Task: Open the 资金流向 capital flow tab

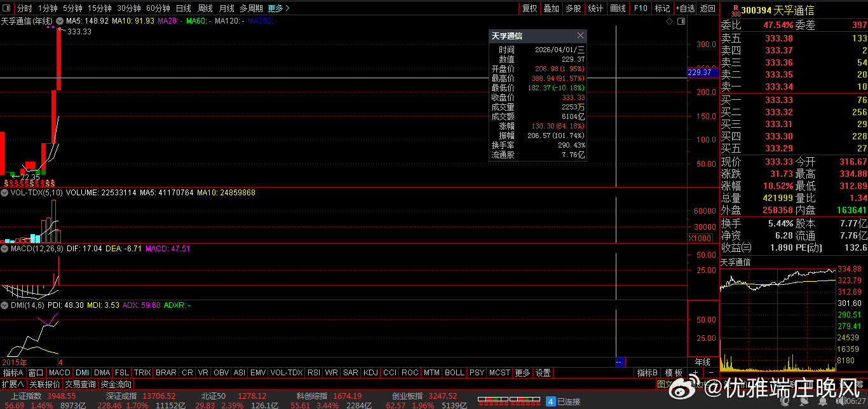Action: (116, 384)
